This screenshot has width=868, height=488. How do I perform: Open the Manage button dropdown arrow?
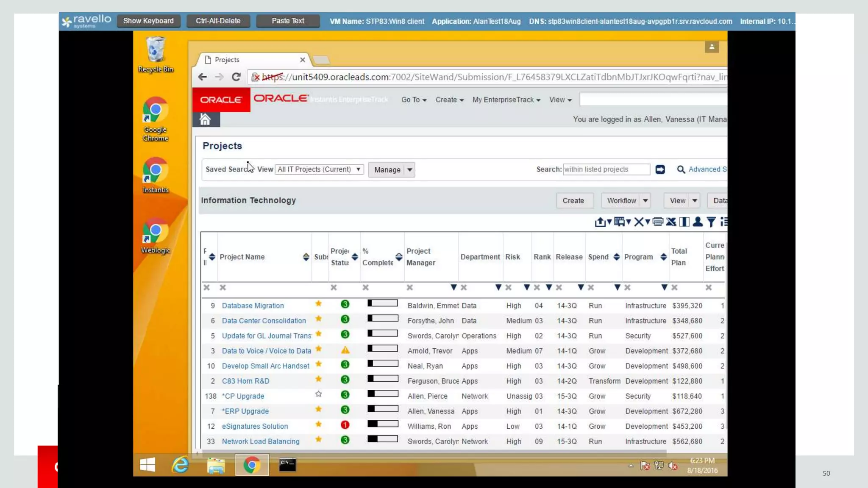[x=409, y=170]
